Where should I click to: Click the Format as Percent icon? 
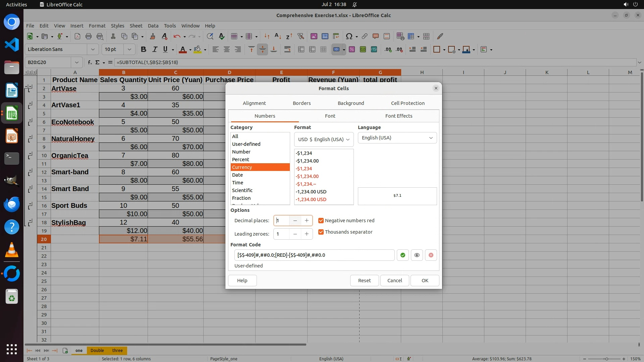click(352, 49)
